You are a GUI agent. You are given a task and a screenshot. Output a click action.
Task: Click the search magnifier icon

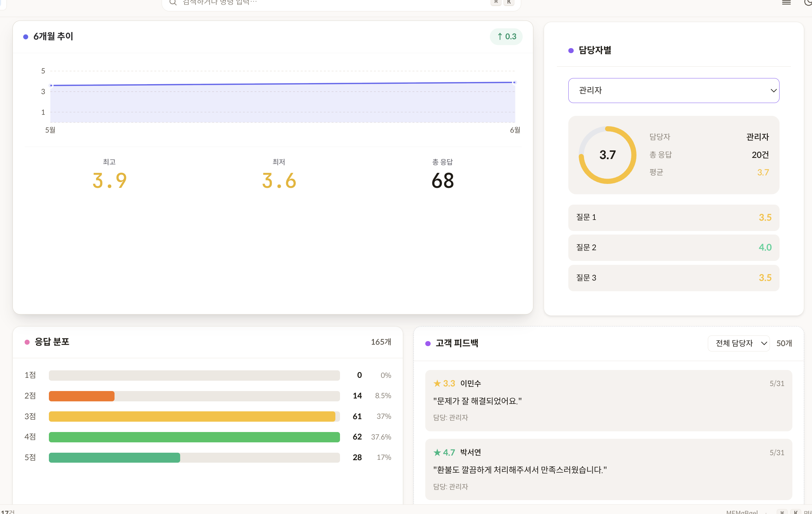pyautogui.click(x=173, y=2)
